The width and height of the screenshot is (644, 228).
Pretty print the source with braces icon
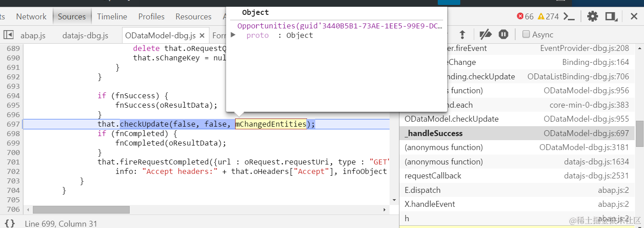(10, 223)
